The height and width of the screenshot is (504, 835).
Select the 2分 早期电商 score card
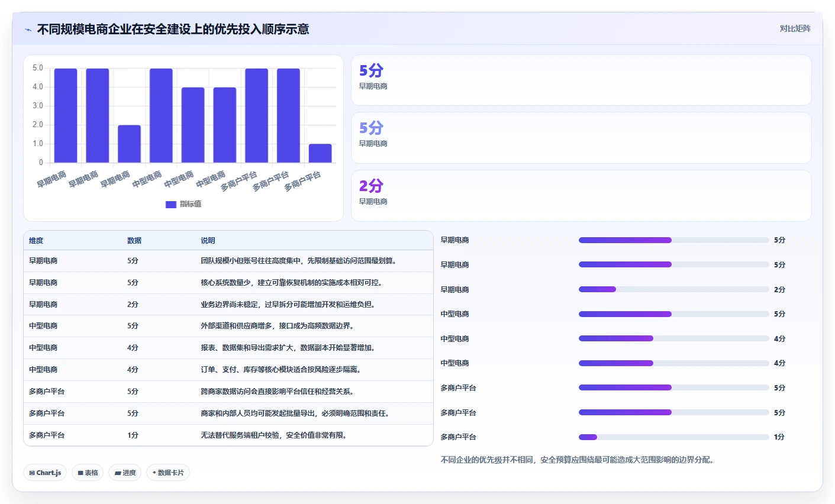(x=581, y=196)
